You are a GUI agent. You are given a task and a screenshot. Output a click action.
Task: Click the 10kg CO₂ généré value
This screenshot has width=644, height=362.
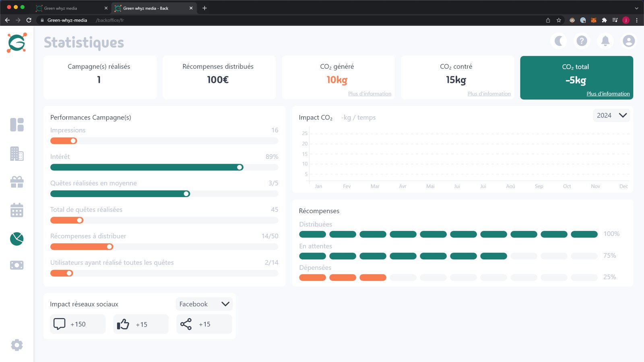tap(337, 80)
